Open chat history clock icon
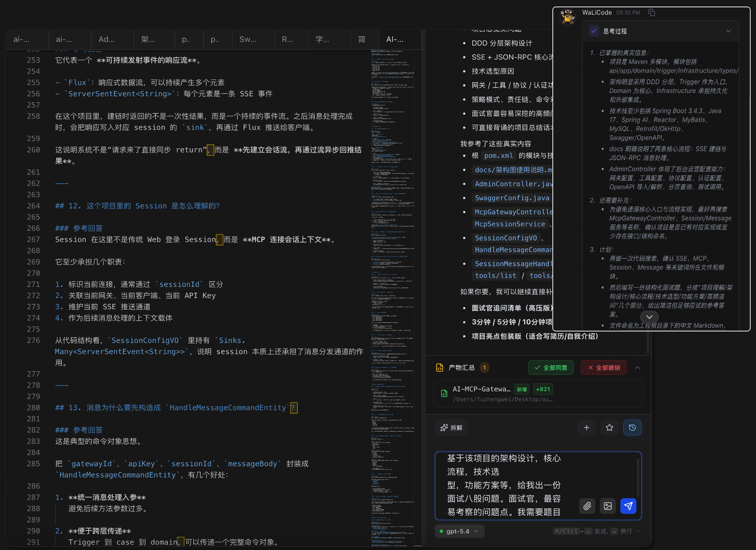The image size is (756, 550). tap(632, 427)
